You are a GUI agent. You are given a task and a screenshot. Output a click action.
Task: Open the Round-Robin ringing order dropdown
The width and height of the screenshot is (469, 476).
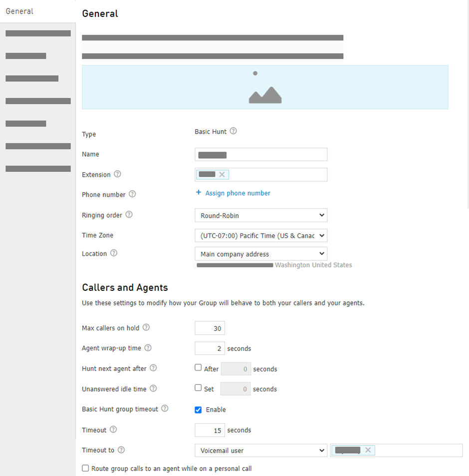point(261,215)
